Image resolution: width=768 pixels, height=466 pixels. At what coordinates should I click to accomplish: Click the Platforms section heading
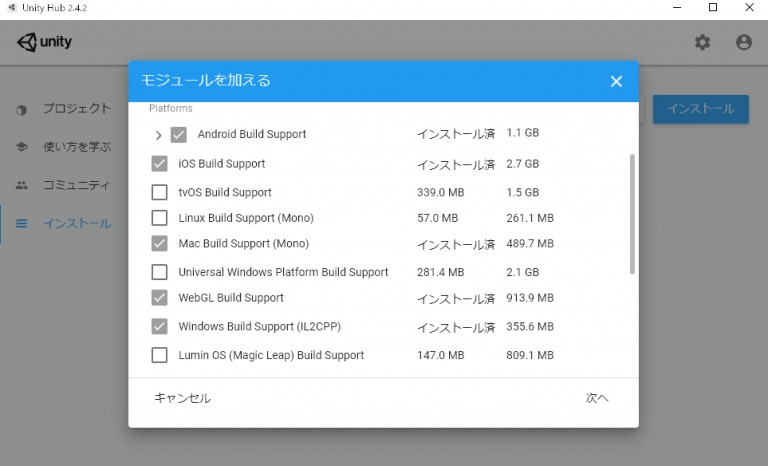171,108
